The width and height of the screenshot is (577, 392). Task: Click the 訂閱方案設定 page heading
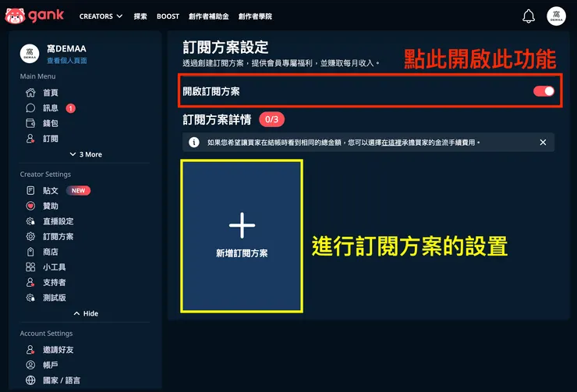pos(225,48)
